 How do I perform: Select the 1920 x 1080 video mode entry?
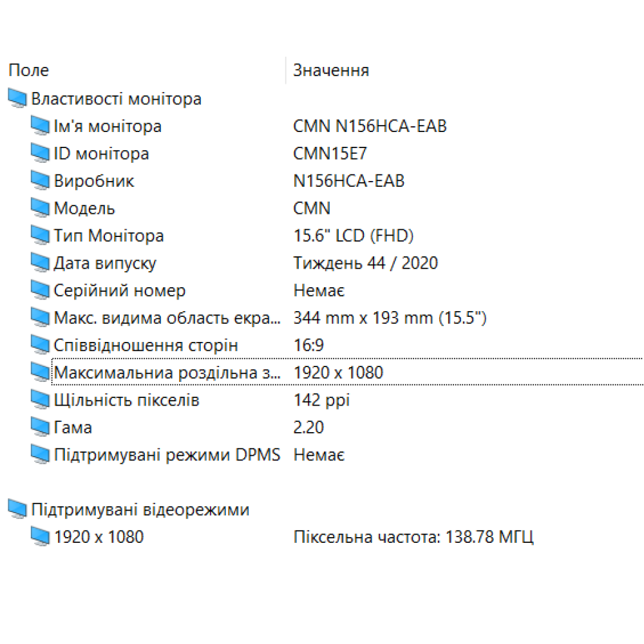[99, 537]
